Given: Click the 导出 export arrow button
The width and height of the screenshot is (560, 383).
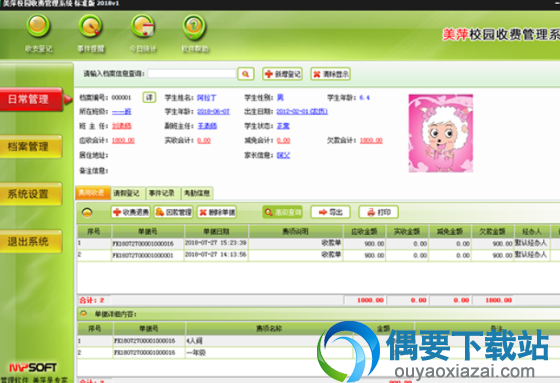Looking at the screenshot, I should click(x=330, y=212).
